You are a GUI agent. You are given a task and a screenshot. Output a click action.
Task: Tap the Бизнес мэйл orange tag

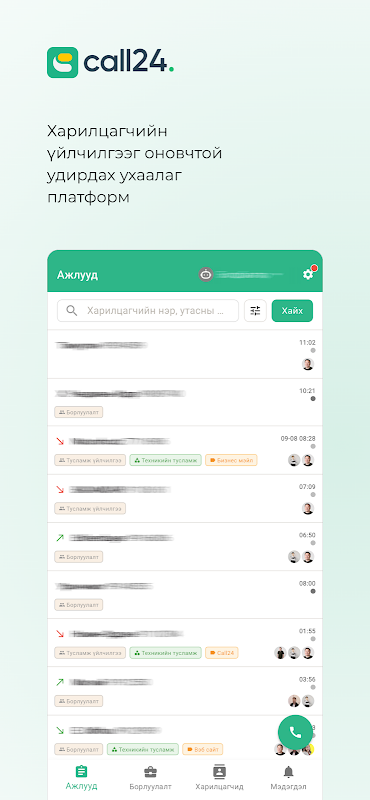[231, 460]
